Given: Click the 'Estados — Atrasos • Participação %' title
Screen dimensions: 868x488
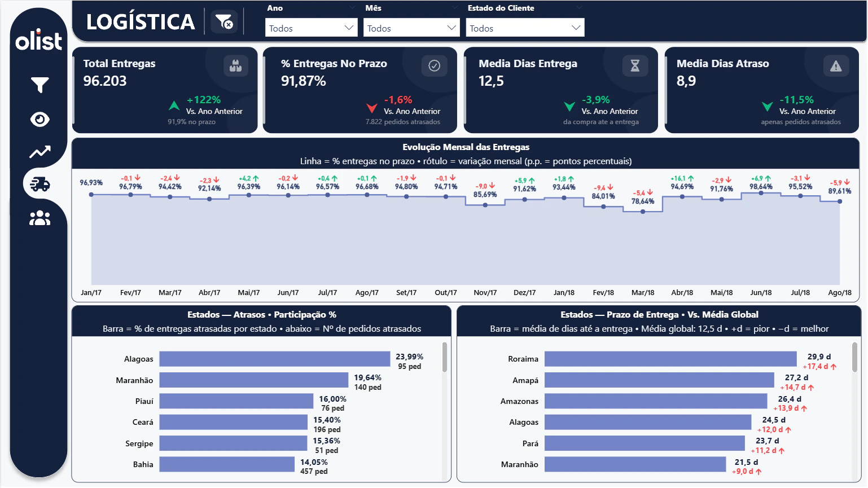Looking at the screenshot, I should pyautogui.click(x=262, y=315).
